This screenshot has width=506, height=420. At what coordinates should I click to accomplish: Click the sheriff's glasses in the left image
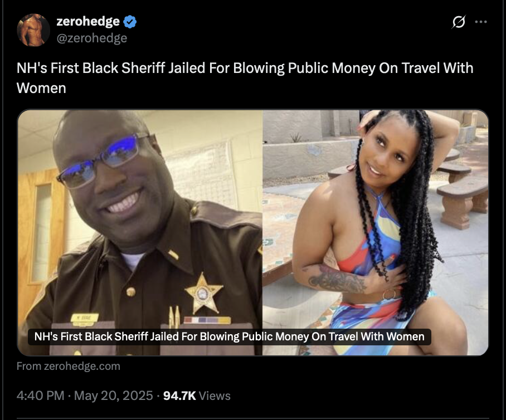tap(101, 162)
